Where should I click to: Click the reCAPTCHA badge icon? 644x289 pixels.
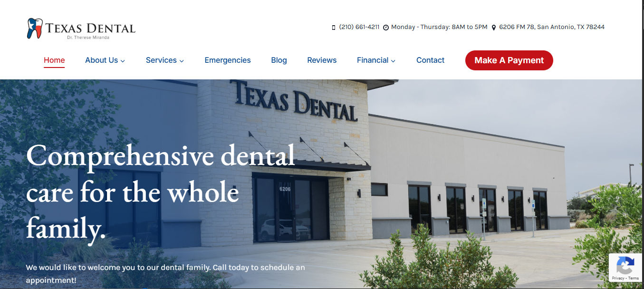point(625,265)
